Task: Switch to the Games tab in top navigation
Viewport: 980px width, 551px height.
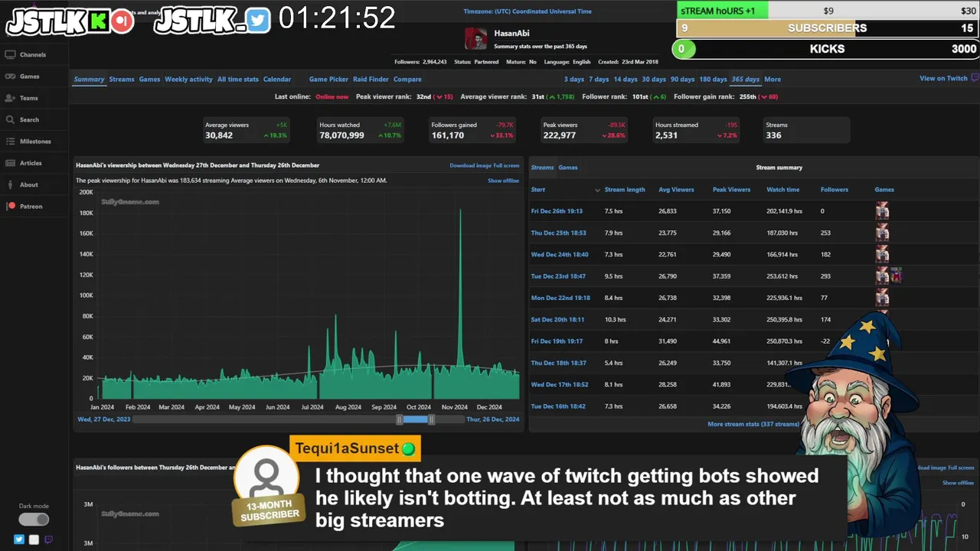Action: (149, 79)
